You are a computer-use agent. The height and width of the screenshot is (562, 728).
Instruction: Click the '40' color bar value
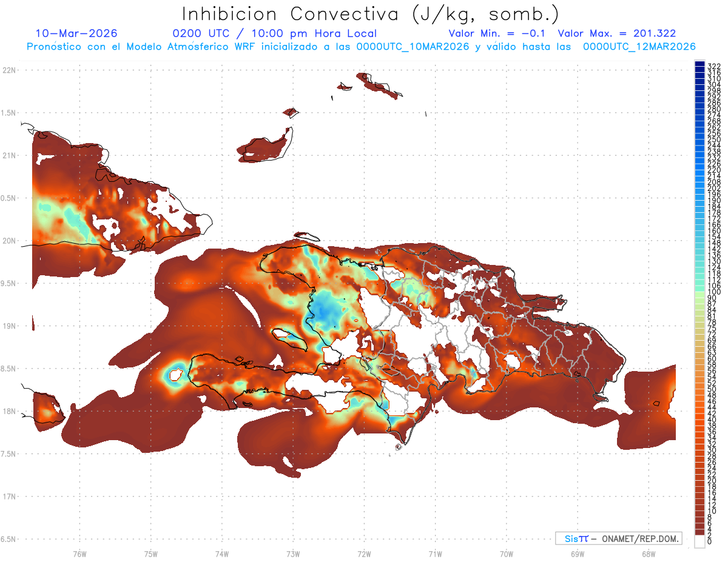(712, 420)
